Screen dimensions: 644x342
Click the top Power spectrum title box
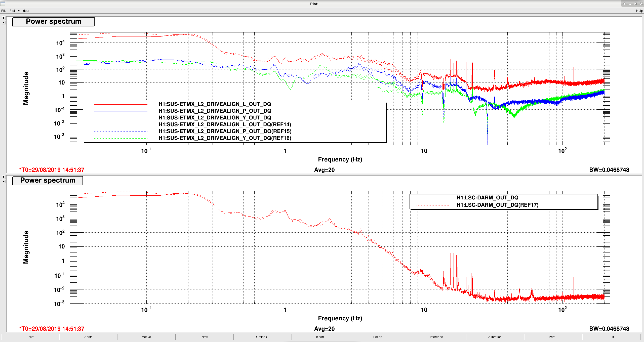(54, 22)
